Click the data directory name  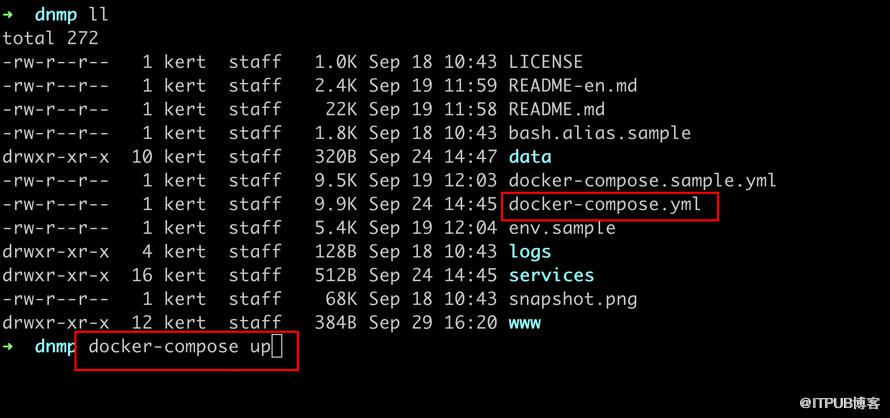pos(530,157)
